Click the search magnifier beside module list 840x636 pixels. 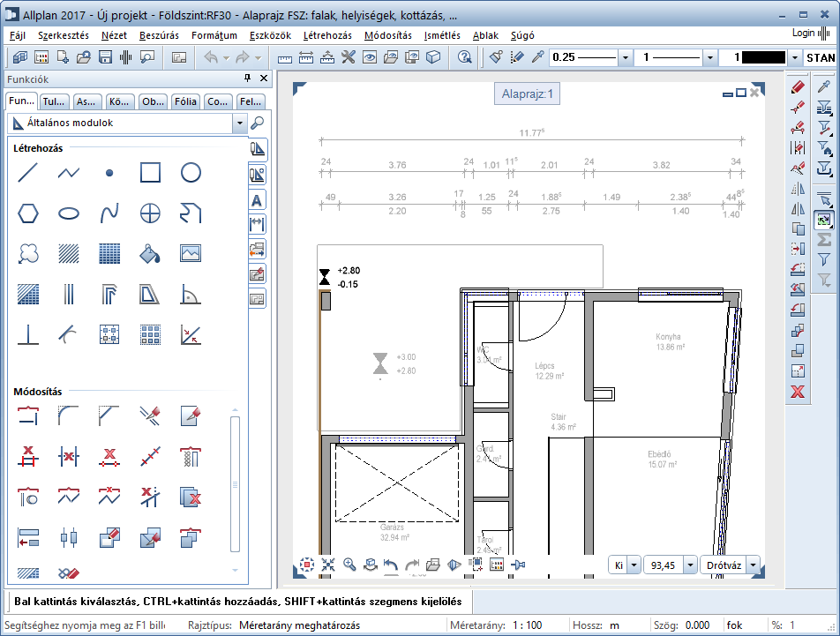tap(257, 123)
